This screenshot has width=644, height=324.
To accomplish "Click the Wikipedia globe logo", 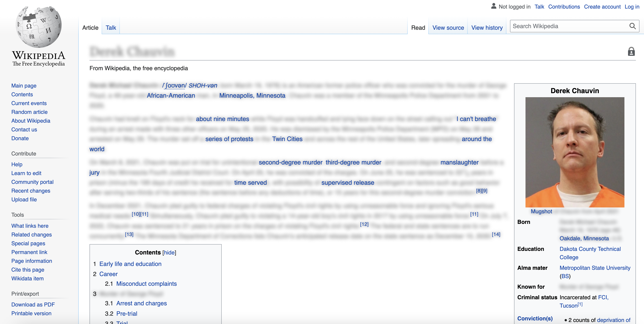I will 38,27.
